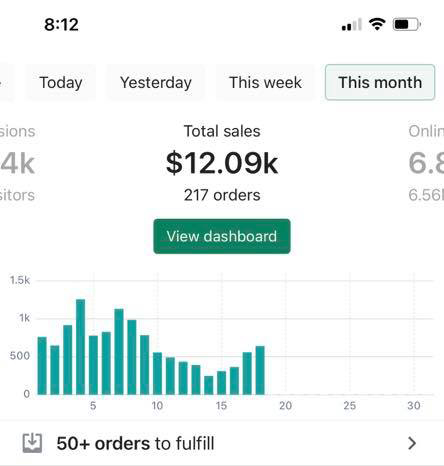Tap the first chart bar for day 1

42,366
